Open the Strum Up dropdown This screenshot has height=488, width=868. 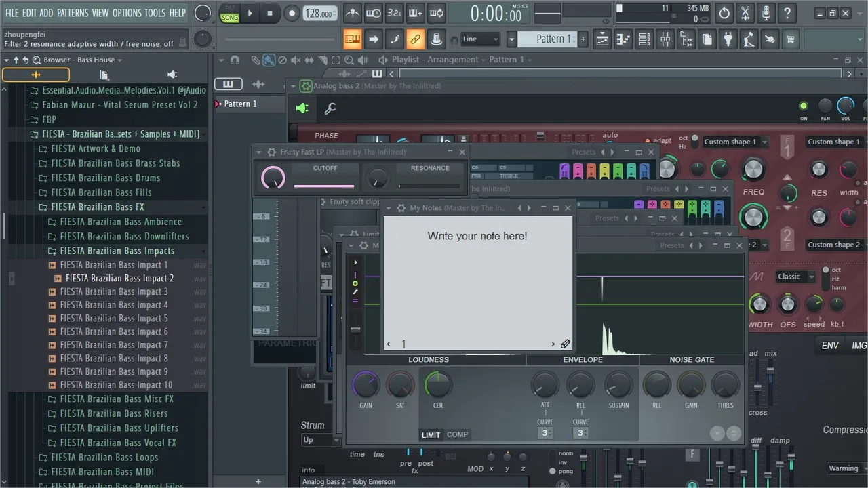320,440
